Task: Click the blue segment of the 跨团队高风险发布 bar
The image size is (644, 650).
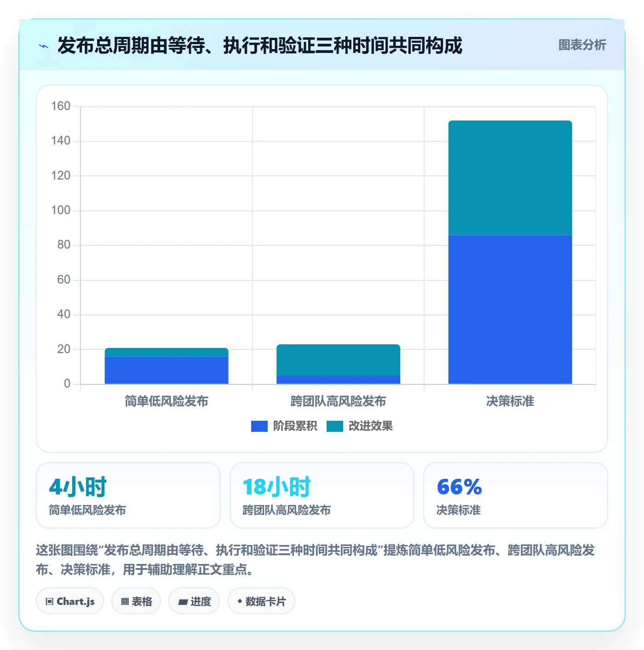Action: [338, 380]
